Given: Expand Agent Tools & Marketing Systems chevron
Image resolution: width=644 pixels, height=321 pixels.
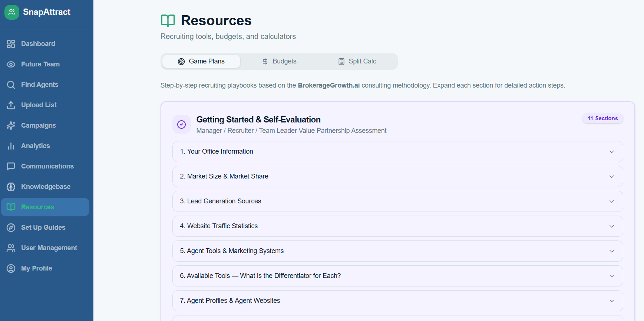Looking at the screenshot, I should pyautogui.click(x=612, y=251).
